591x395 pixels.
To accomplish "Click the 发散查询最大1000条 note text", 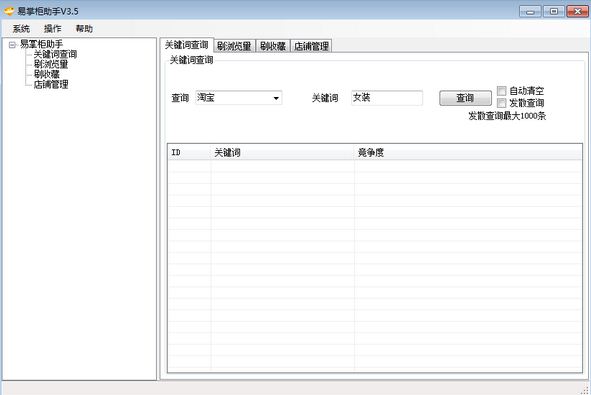I will click(x=507, y=116).
